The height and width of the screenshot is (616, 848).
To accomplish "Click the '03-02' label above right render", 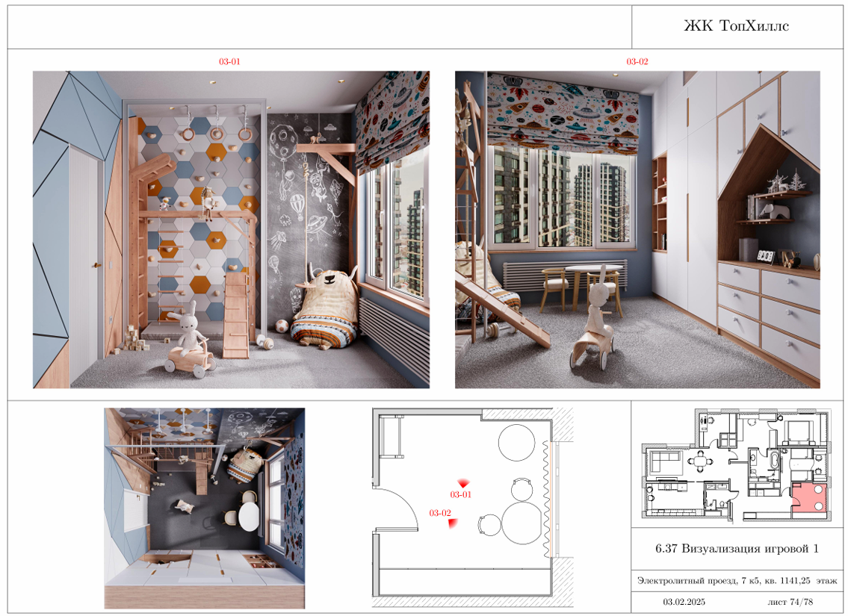I will coord(637,61).
